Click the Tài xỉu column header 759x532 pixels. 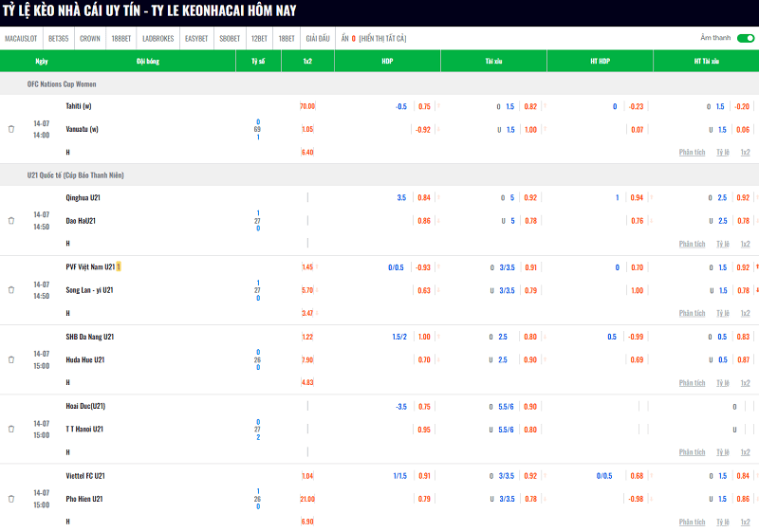tap(493, 61)
